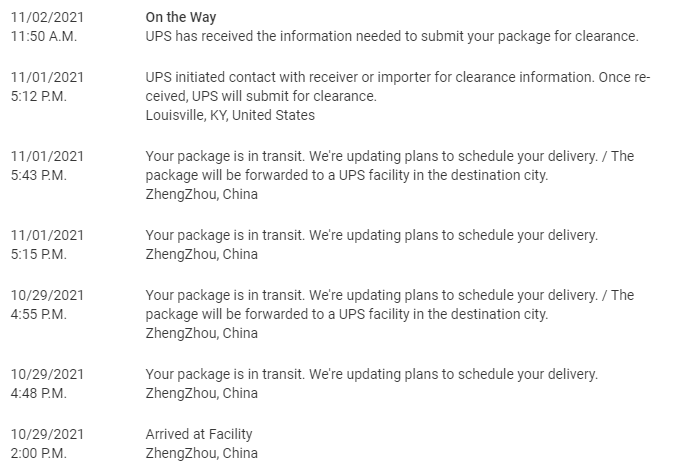
Task: Click ZhengZhou, China under the 5:15 P.M. entry
Action: tap(202, 254)
